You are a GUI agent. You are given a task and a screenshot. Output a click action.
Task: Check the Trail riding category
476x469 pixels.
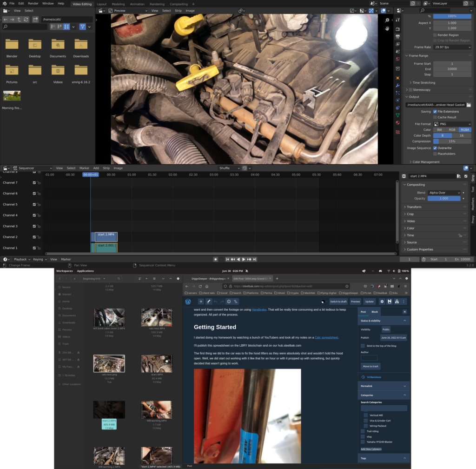[x=363, y=431]
